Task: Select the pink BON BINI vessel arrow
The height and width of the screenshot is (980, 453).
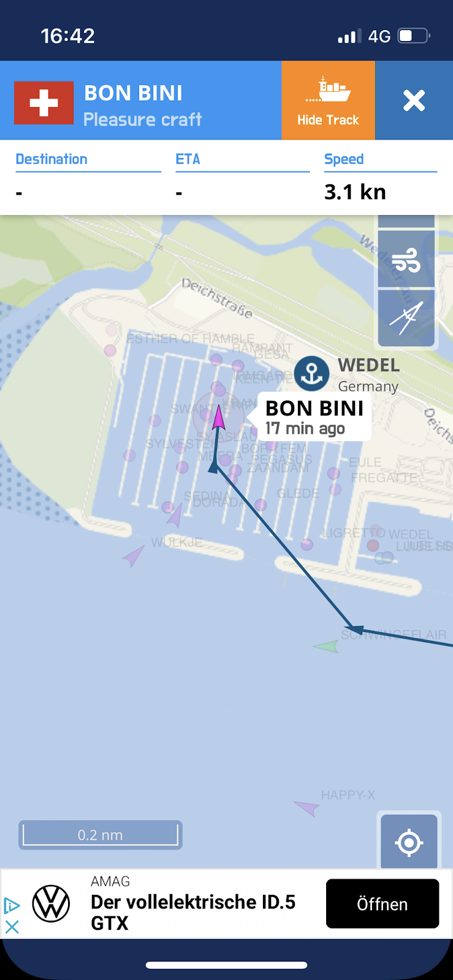Action: click(219, 418)
